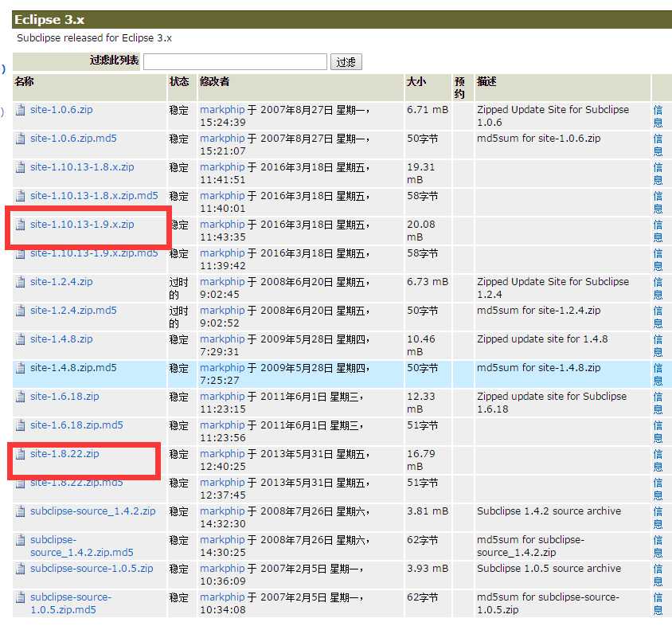Download subclipse-source_1.4.2.zip
The height and width of the screenshot is (634, 672).
[x=92, y=511]
